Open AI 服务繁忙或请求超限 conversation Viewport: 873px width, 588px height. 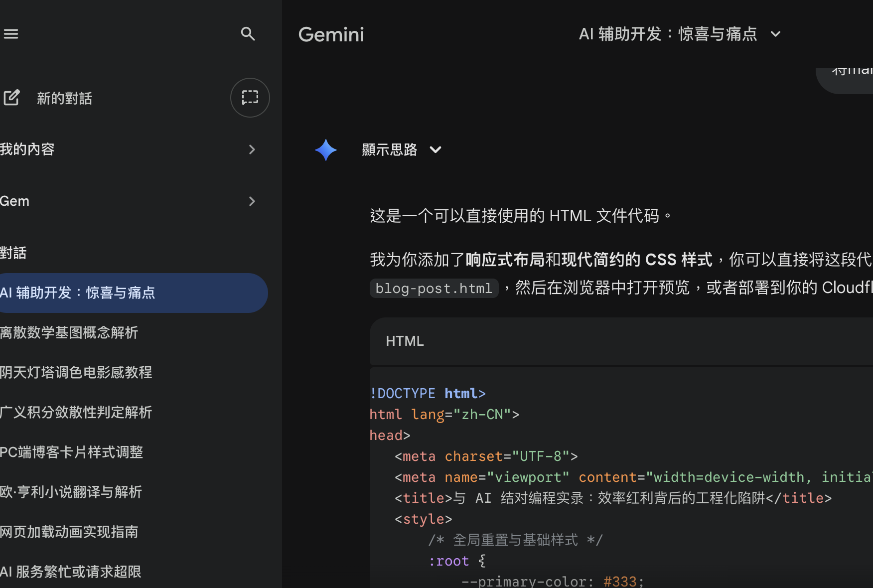(x=71, y=572)
